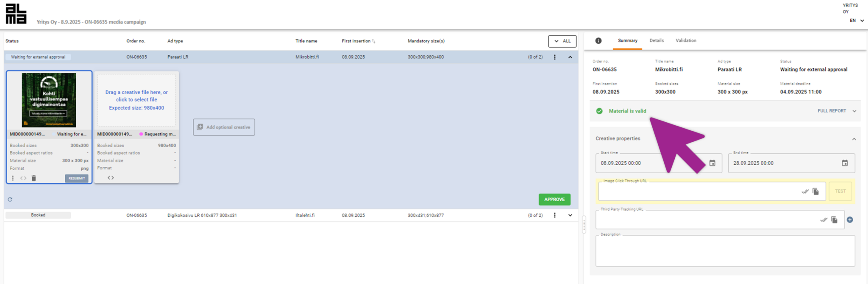Click Status column header

pyautogui.click(x=12, y=41)
